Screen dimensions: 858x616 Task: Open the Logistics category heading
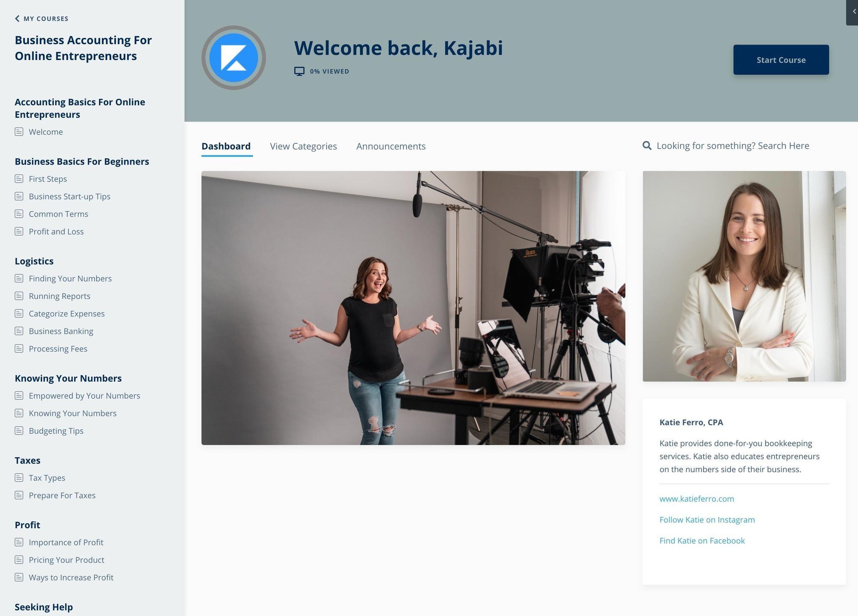tap(34, 261)
